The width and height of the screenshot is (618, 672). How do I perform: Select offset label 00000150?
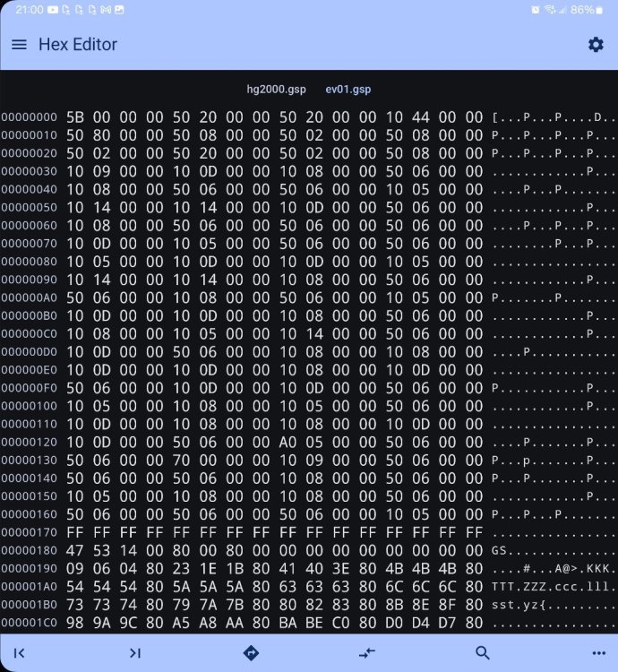(30, 496)
